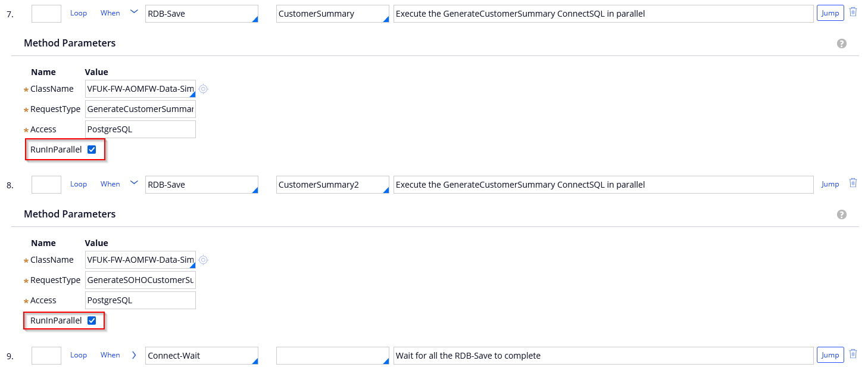This screenshot has width=868, height=367.
Task: Open the When link for step 8
Action: (110, 184)
